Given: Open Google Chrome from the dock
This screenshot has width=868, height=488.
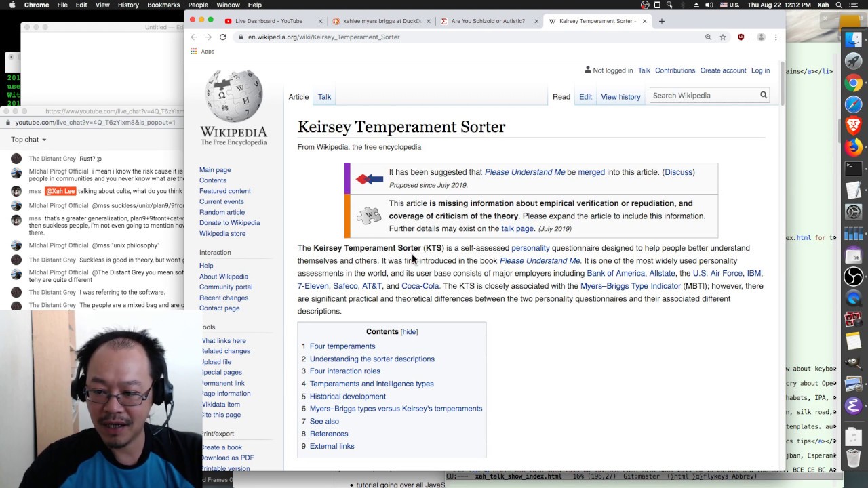Looking at the screenshot, I should pos(854,83).
